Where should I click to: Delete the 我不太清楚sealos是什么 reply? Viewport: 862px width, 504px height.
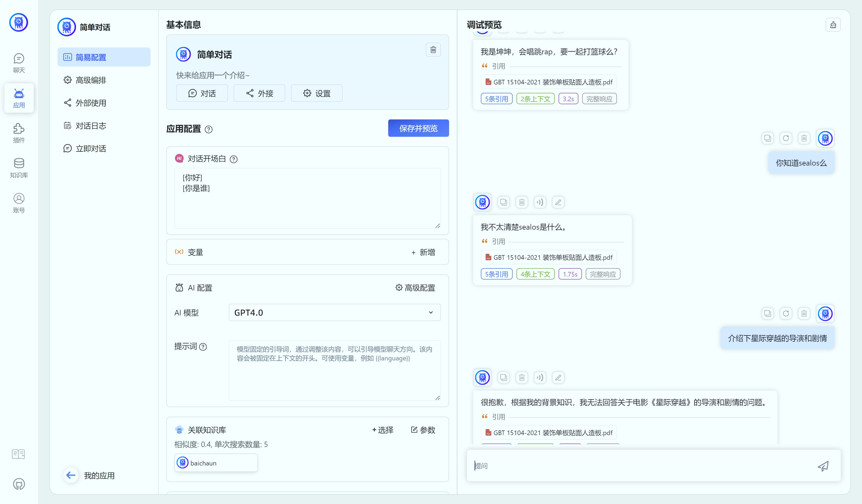(522, 202)
